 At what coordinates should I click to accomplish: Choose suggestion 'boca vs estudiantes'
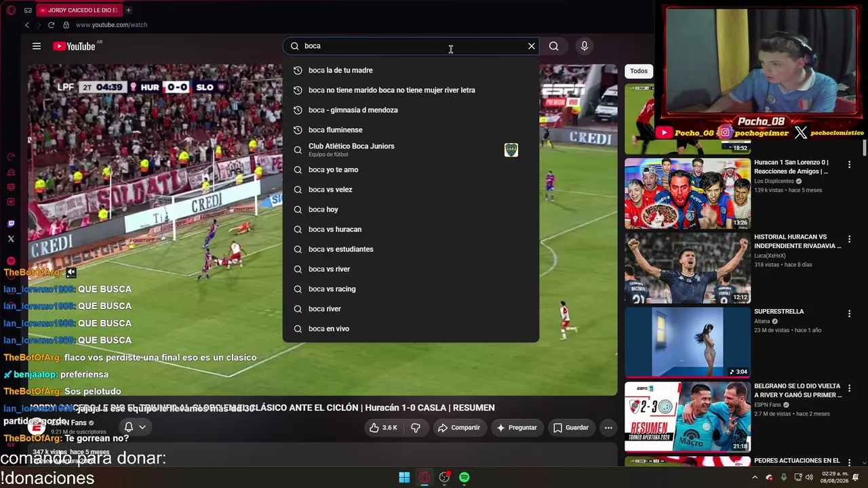[411, 249]
